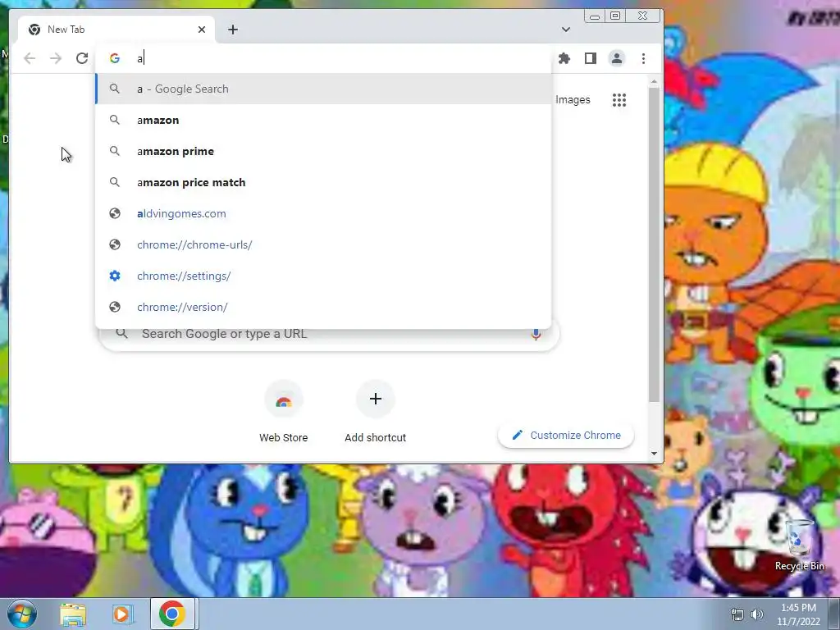Open Chrome's three-dot menu
Screen dimensions: 840x630
[x=643, y=58]
